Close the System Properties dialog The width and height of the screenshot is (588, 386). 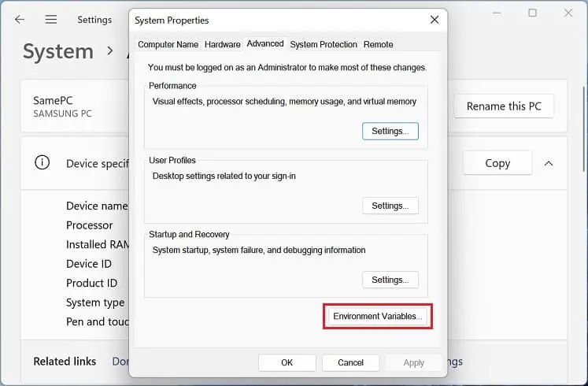click(435, 20)
